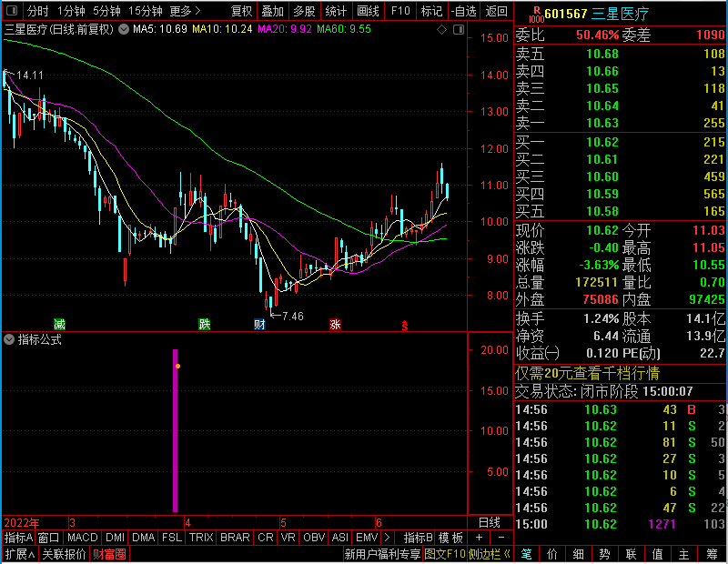Expand the 更多 periods menu
Viewport: 728px width, 564px height.
[x=185, y=11]
